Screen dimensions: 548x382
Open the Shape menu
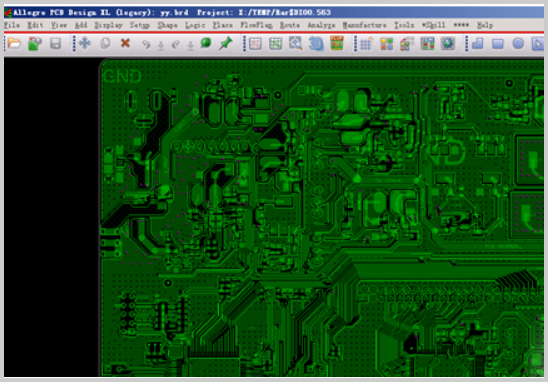(x=167, y=25)
